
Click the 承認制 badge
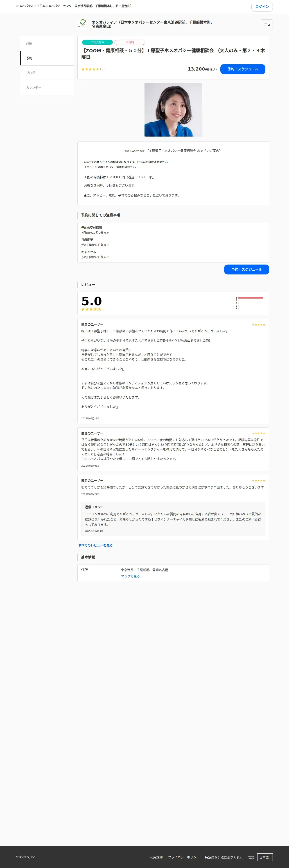(129, 42)
